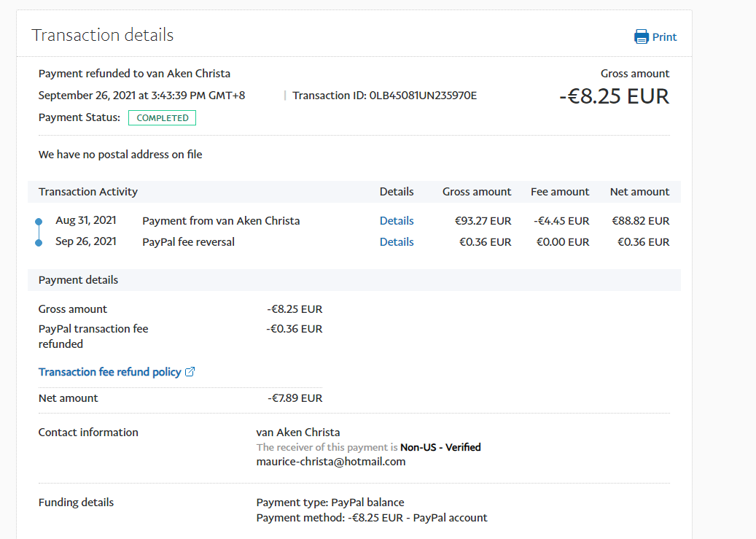Open the Transaction fee refund policy link
The height and width of the screenshot is (539, 756).
(109, 372)
